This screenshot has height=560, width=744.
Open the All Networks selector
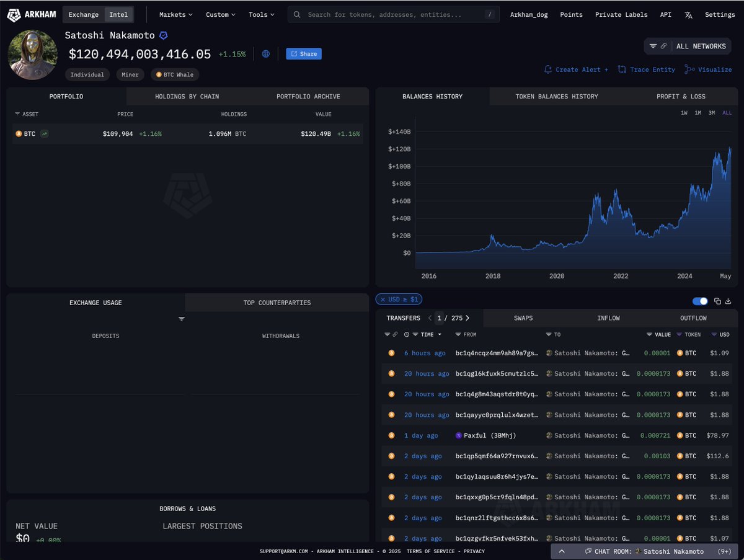click(688, 46)
